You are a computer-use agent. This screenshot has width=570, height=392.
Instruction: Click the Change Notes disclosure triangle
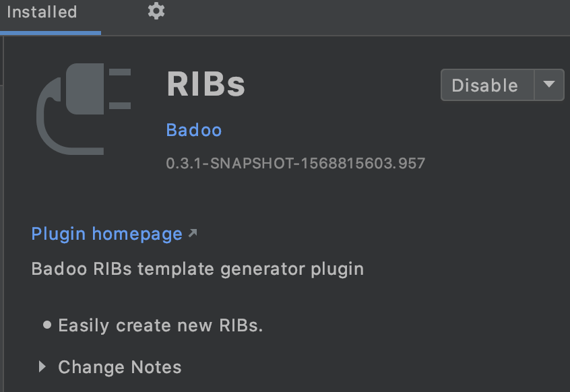coord(42,367)
